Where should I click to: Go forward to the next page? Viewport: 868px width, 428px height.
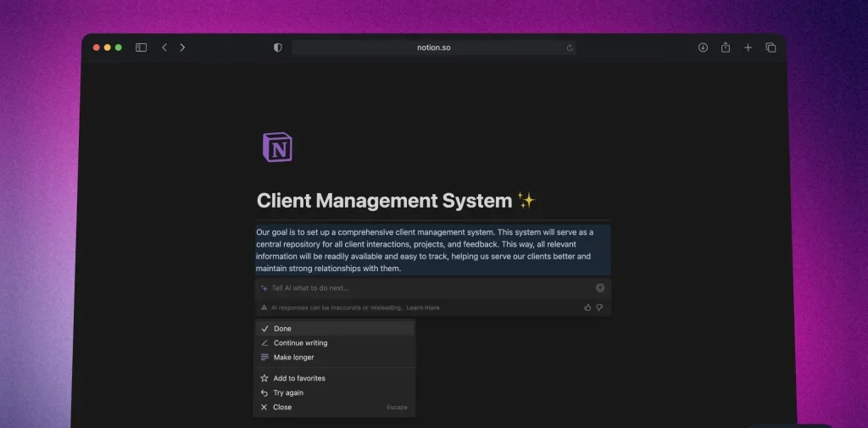182,47
